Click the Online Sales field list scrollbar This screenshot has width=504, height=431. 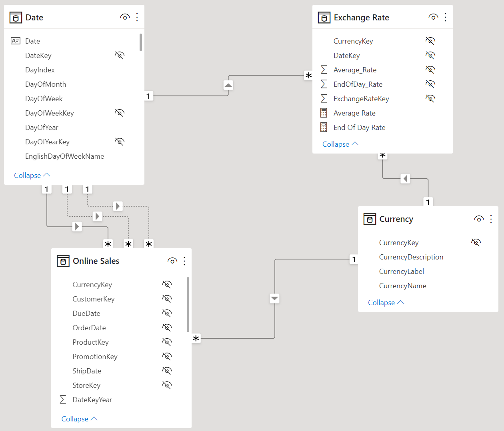pyautogui.click(x=188, y=305)
